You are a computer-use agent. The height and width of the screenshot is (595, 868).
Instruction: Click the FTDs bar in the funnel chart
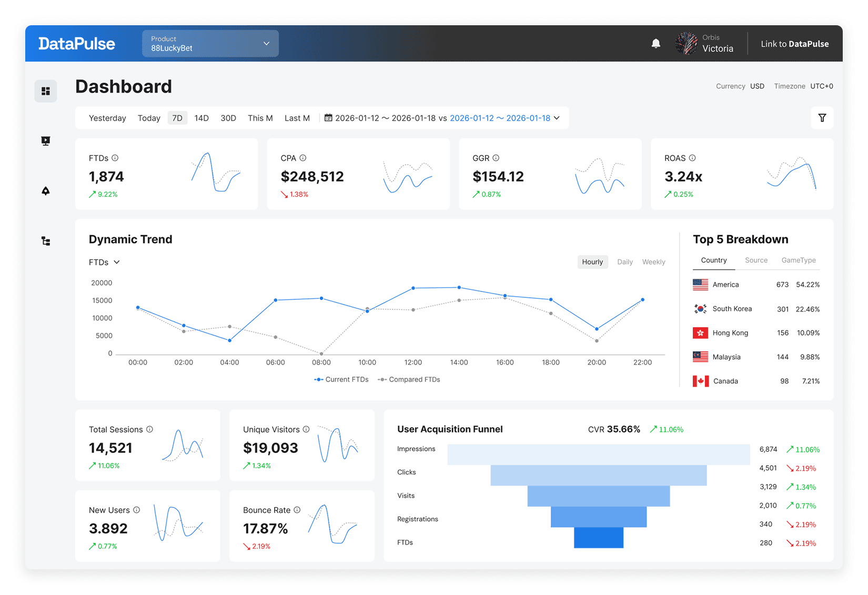coord(599,539)
